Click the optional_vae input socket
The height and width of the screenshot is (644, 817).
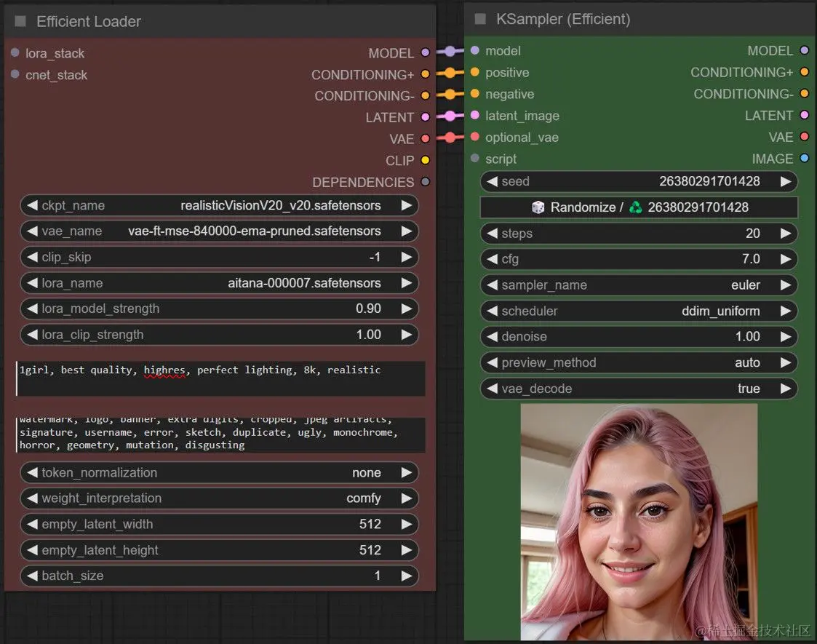pyautogui.click(x=474, y=137)
